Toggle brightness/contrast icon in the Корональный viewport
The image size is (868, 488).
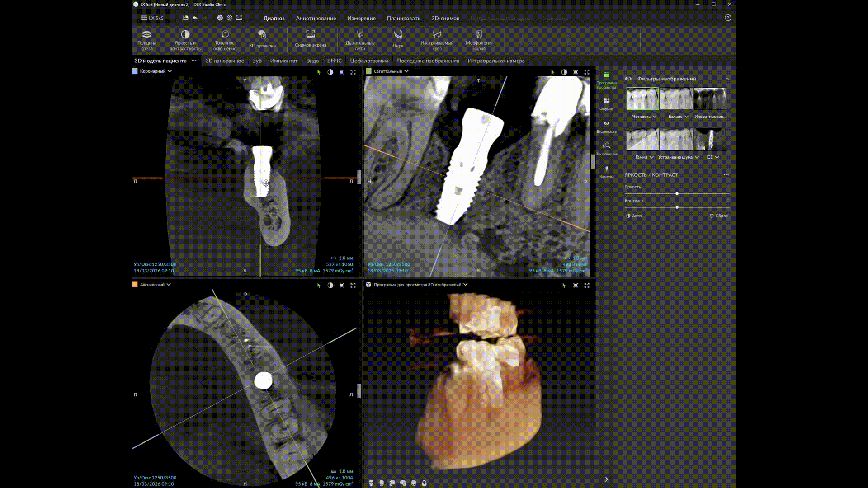[330, 72]
